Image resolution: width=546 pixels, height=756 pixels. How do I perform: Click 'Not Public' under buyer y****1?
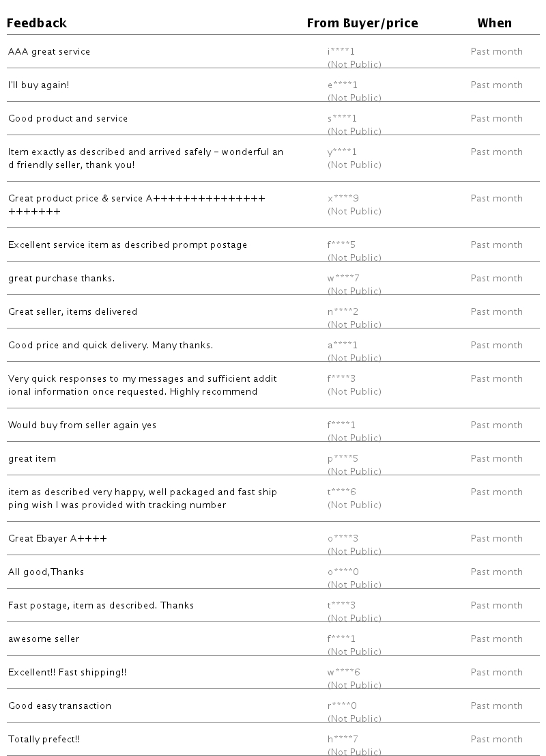click(x=354, y=165)
